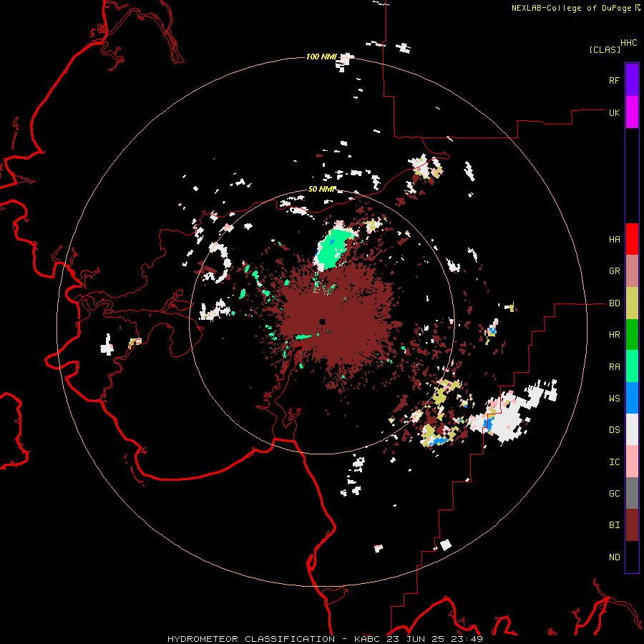Pick the HR dark green legend swatch

[632, 335]
